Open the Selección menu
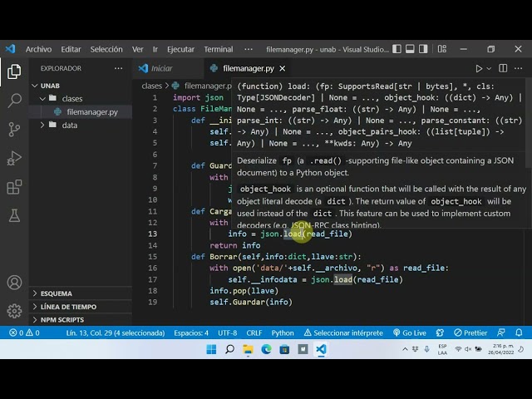The height and width of the screenshot is (399, 532). tap(106, 49)
